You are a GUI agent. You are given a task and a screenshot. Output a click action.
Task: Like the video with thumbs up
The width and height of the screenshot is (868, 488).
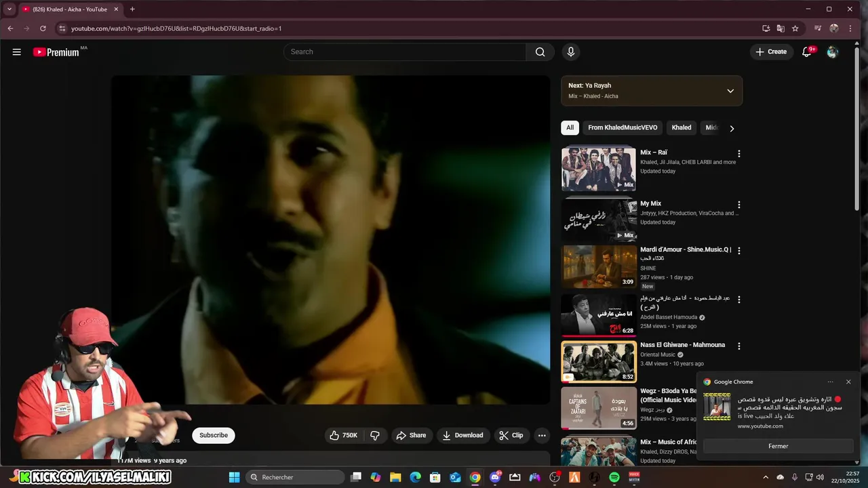point(344,435)
